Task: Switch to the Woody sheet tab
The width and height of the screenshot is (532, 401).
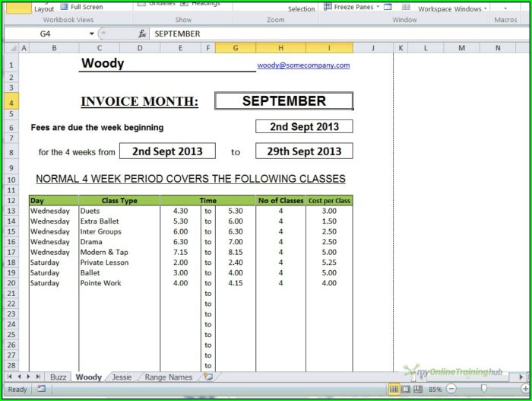Action: pyautogui.click(x=89, y=377)
